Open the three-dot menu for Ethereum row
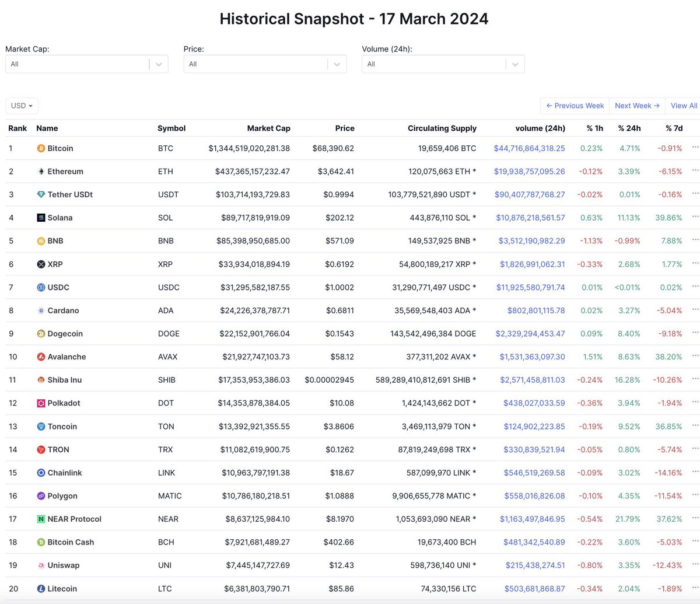This screenshot has height=604, width=700. (x=695, y=170)
